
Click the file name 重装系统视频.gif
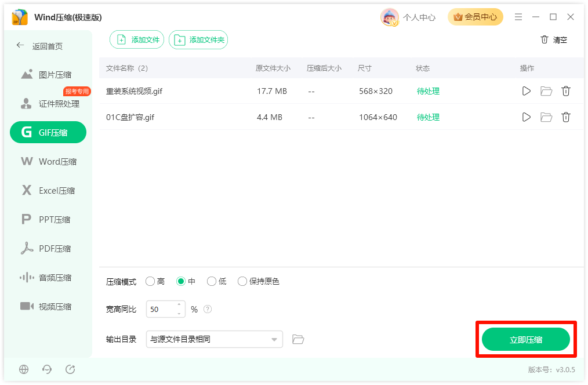(135, 91)
